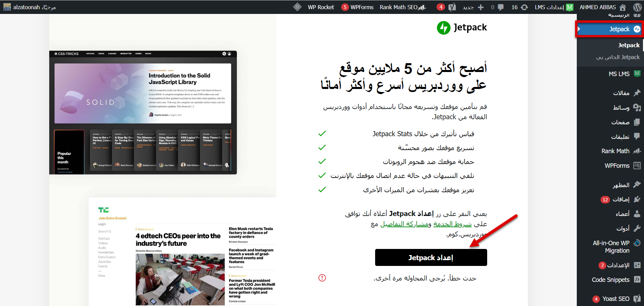Click the Rank Math sidebar icon
Image resolution: width=644 pixels, height=306 pixels.
(x=637, y=151)
